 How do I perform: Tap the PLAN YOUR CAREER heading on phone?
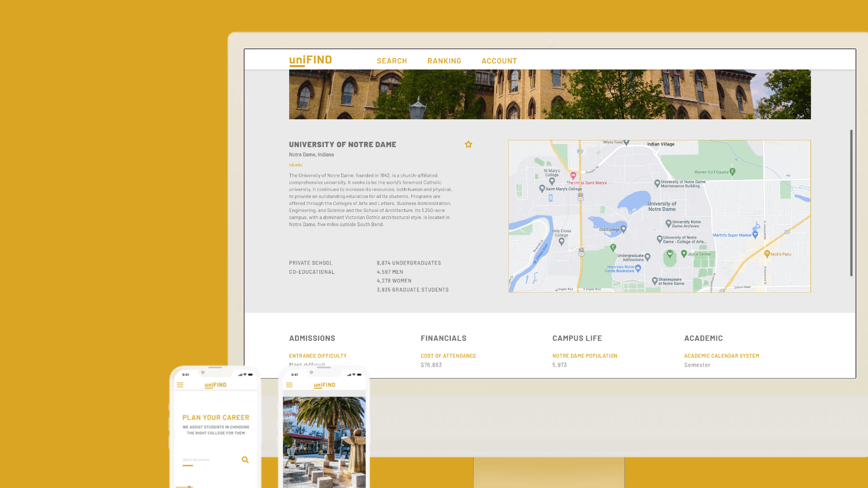(216, 418)
